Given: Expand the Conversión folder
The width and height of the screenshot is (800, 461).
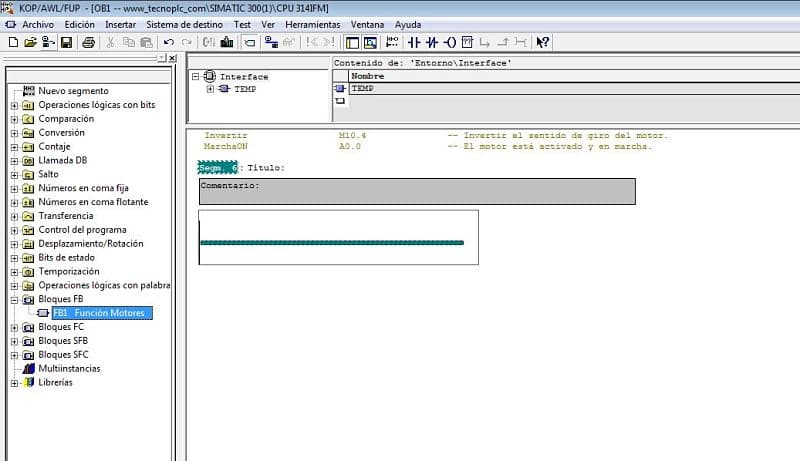Looking at the screenshot, I should [14, 133].
